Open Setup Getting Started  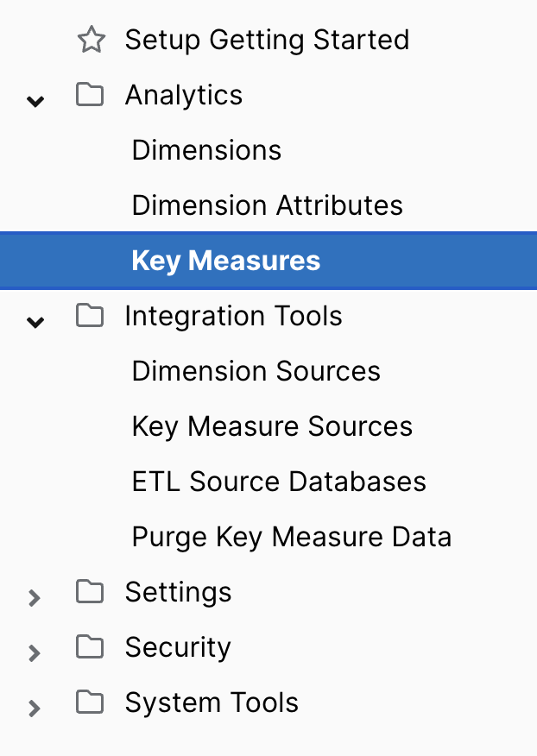pyautogui.click(x=268, y=39)
